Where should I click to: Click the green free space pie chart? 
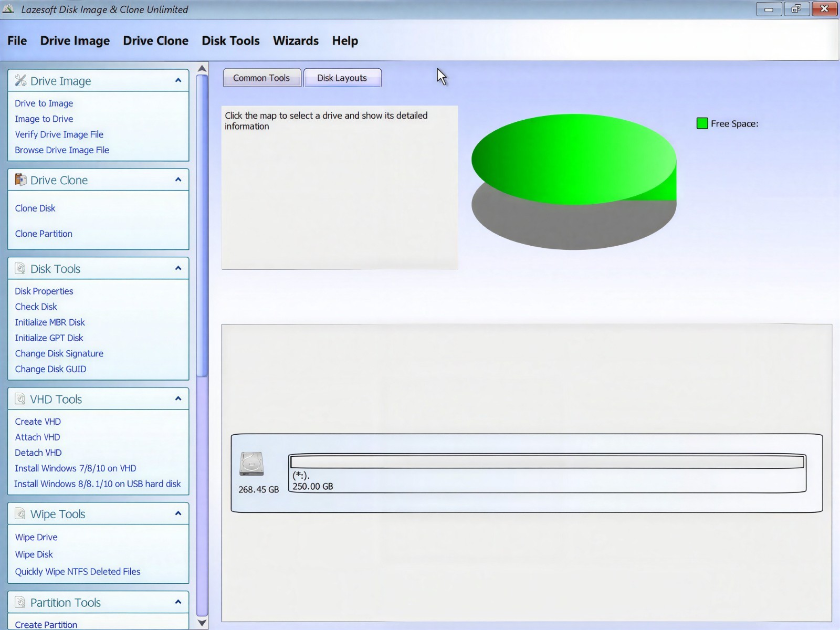(x=574, y=159)
